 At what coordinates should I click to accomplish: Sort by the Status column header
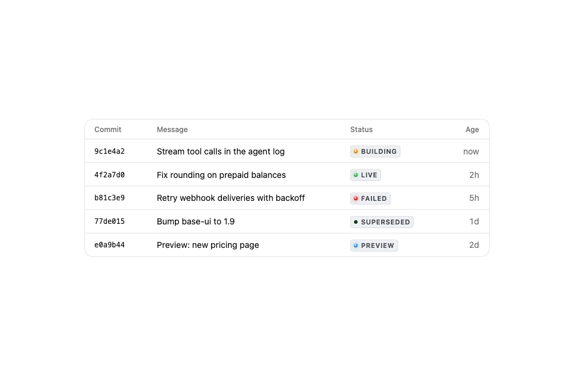[361, 130]
